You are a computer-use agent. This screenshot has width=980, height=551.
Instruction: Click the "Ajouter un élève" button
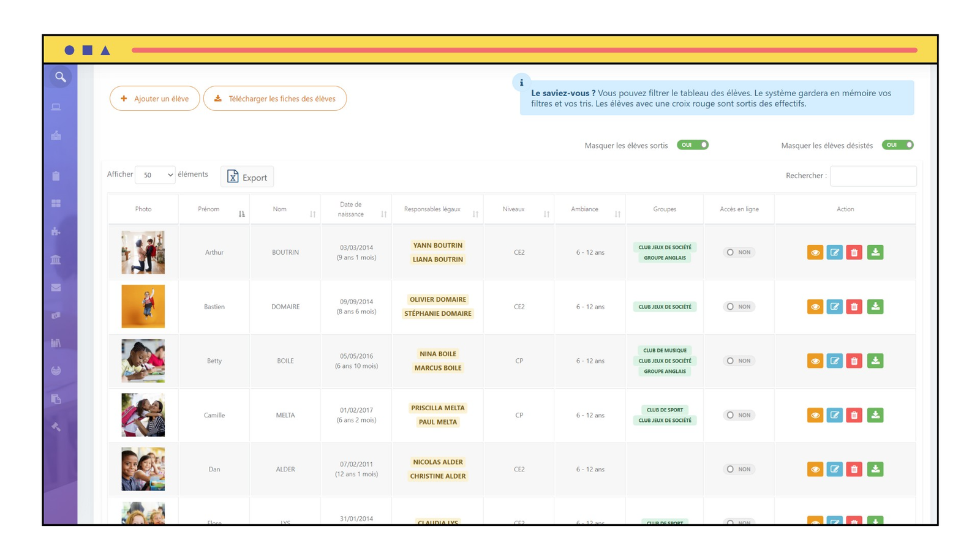click(154, 98)
